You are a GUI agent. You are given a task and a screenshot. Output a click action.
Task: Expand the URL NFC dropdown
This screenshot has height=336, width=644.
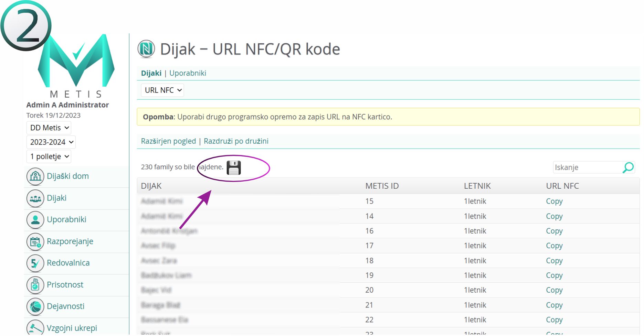coord(162,90)
